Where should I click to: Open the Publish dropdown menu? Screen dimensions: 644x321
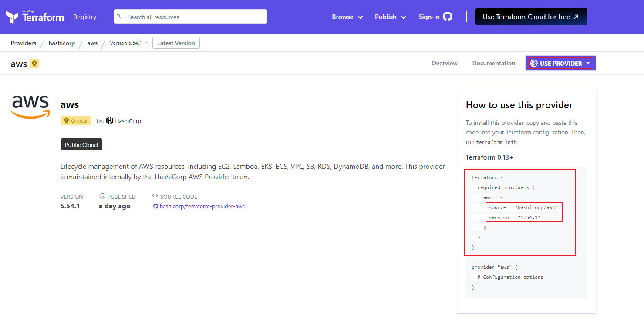point(390,17)
